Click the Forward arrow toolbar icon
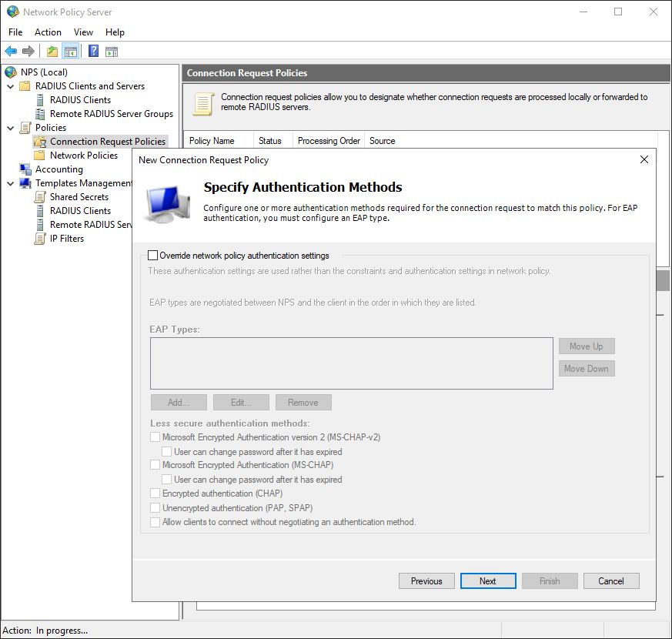672x639 pixels. pos(28,52)
